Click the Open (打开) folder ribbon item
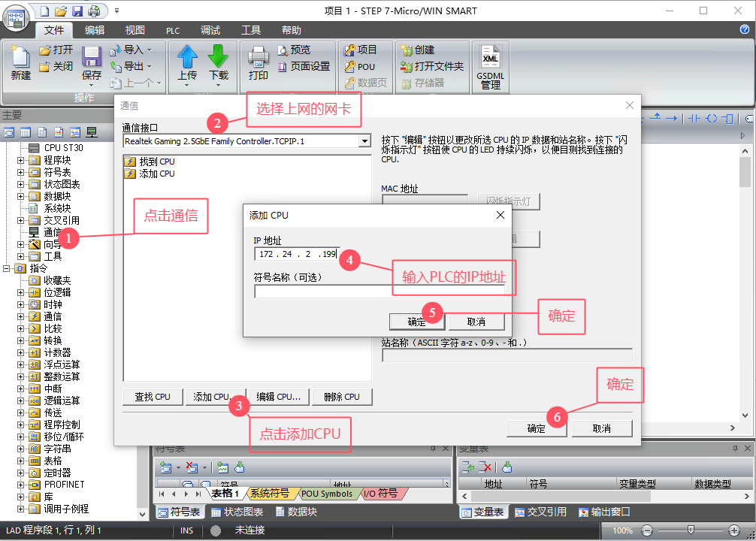The image size is (756, 541). [56, 50]
